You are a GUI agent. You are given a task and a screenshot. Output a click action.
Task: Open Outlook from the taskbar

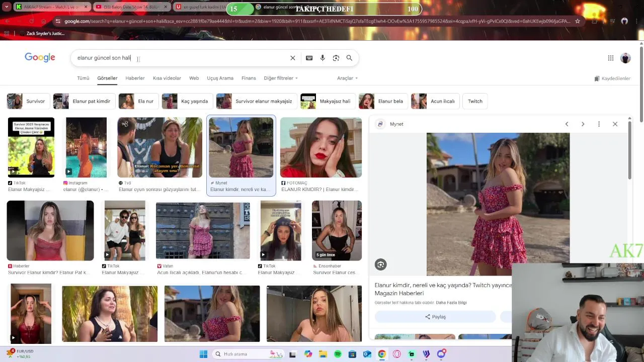[x=367, y=354]
